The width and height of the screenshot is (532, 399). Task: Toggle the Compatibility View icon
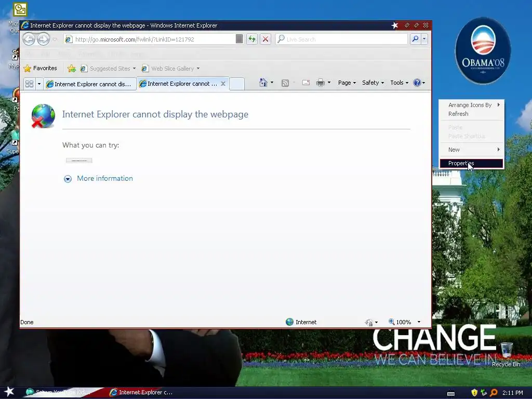[239, 39]
